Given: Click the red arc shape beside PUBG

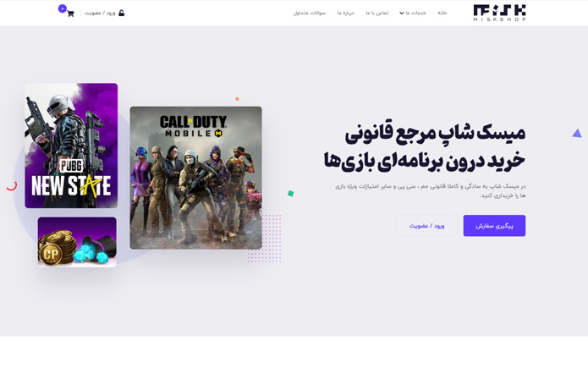Looking at the screenshot, I should [12, 185].
